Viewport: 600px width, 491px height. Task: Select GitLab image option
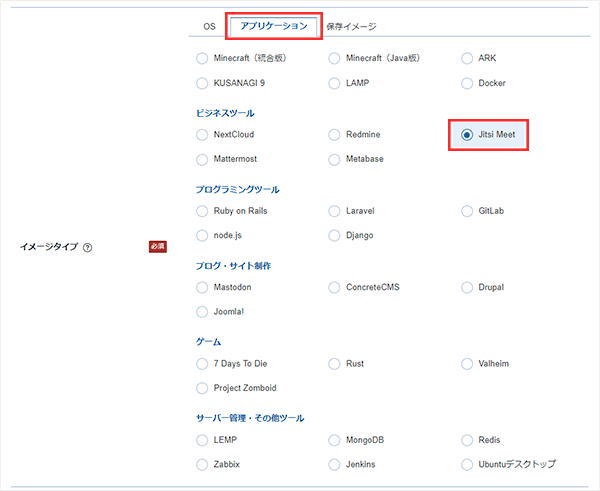point(467,211)
